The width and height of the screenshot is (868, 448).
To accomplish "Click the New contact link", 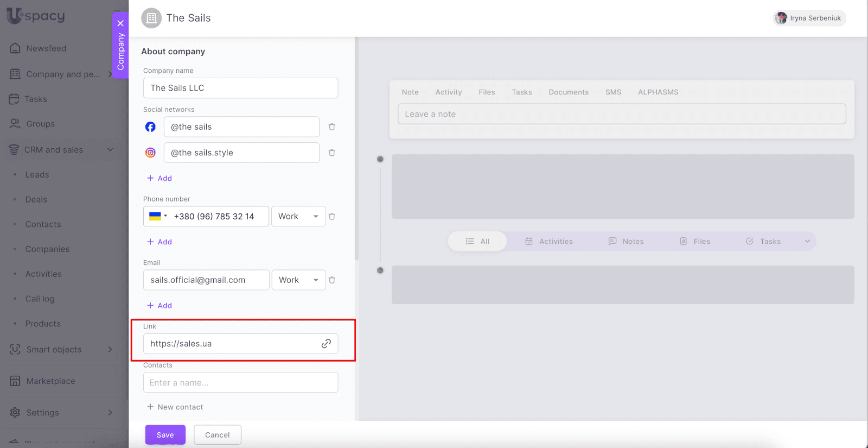I will click(x=175, y=407).
